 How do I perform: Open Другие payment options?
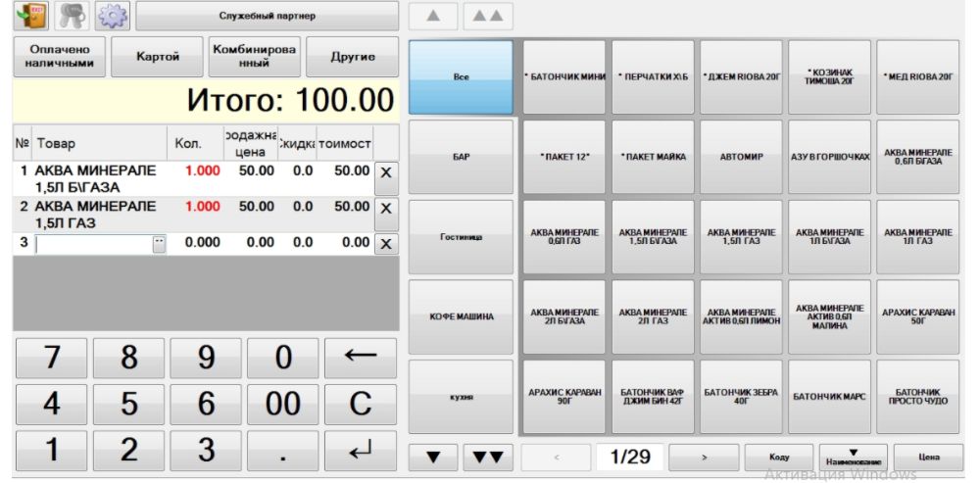pos(353,57)
